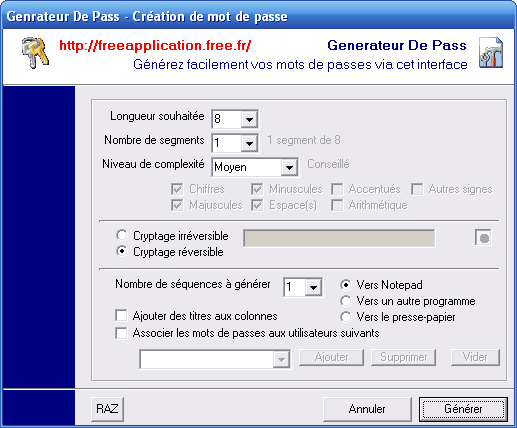
Task: Click the hammer document icon at top right
Action: (x=491, y=53)
